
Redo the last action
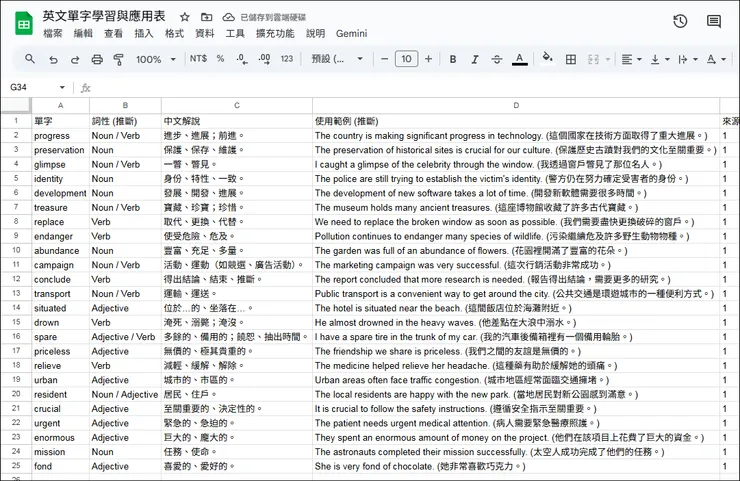click(x=75, y=59)
